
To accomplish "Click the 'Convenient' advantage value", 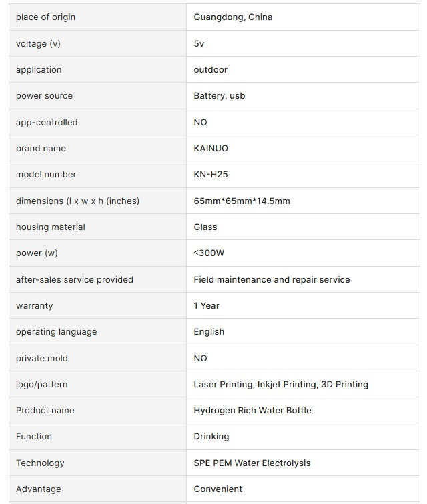I will coord(218,489).
